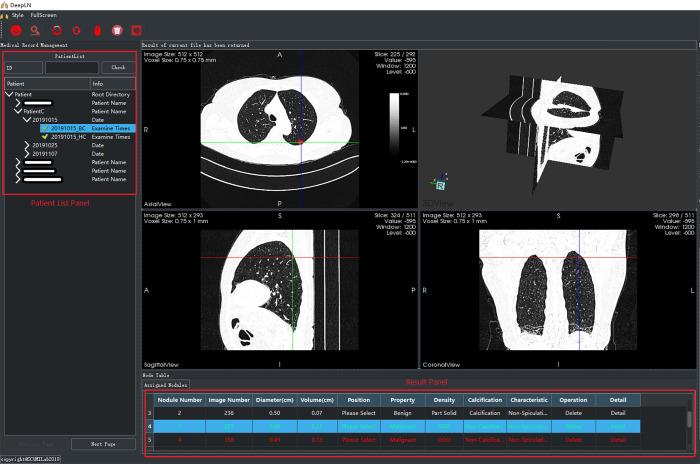Click the trash bin toolbar icon
The height and width of the screenshot is (464, 700).
point(117,32)
